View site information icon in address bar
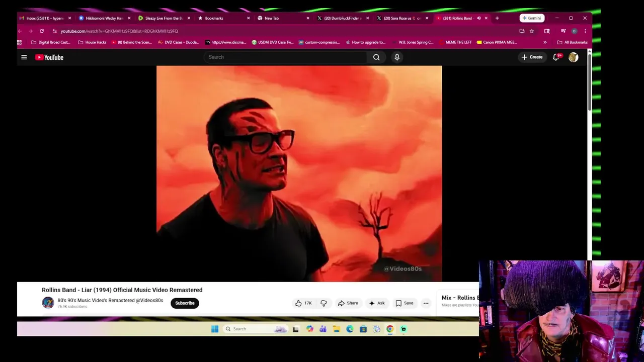The width and height of the screenshot is (644, 362). tap(54, 31)
